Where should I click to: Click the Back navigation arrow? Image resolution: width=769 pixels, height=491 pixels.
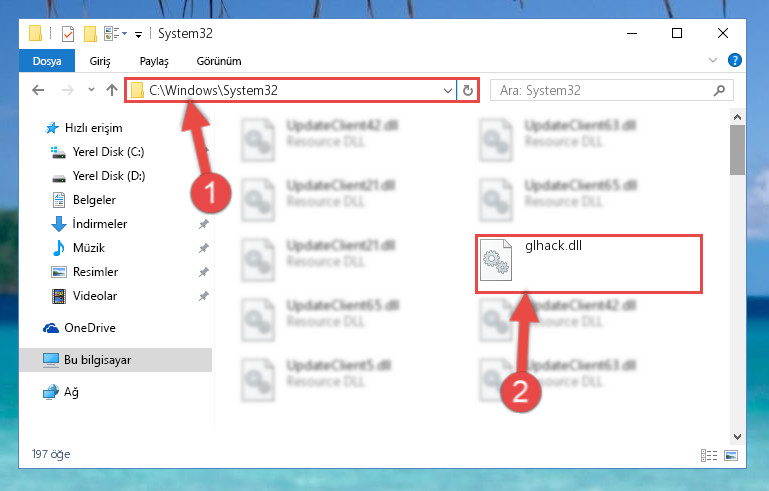(x=38, y=90)
